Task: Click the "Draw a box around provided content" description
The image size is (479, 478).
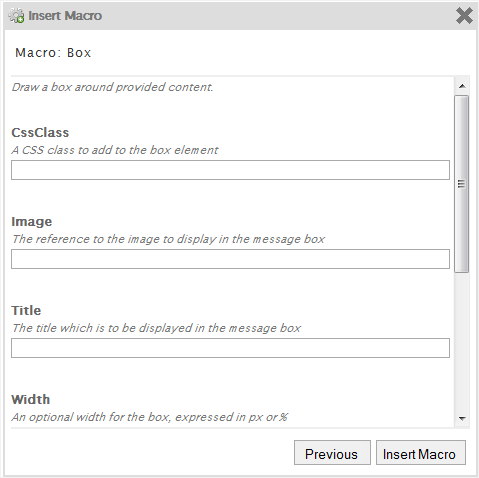Action: tap(112, 87)
